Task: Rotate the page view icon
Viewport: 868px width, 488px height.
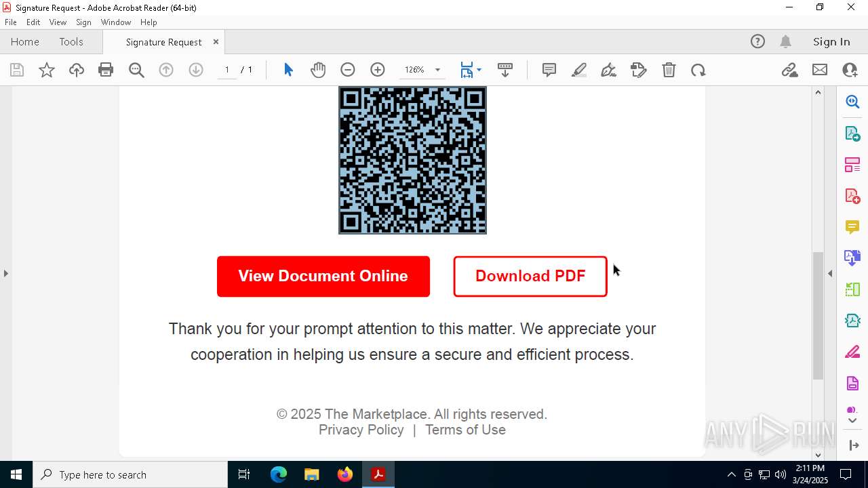Action: (x=698, y=70)
